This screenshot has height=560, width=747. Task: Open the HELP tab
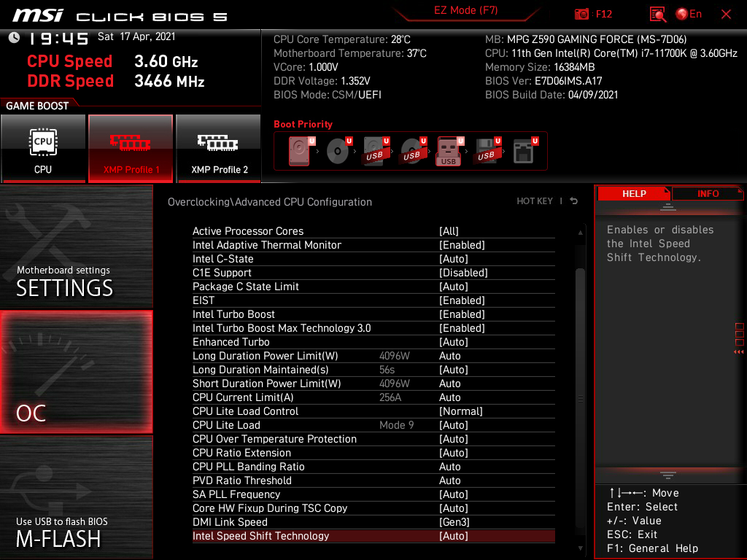pyautogui.click(x=634, y=194)
